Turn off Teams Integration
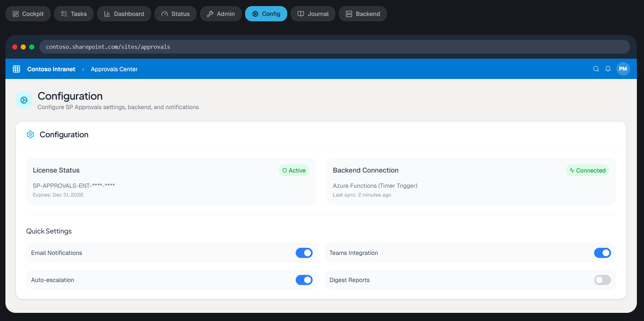 tap(602, 253)
